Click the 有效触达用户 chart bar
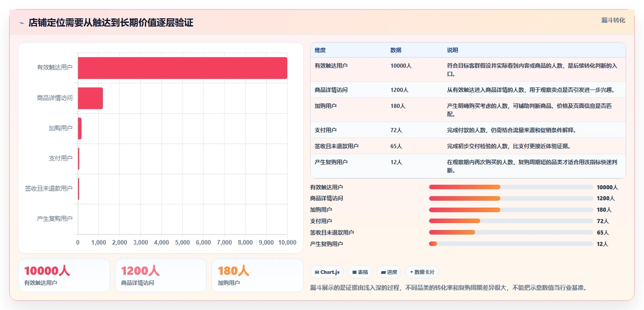Screen dimensions: 644x310 (x=182, y=68)
